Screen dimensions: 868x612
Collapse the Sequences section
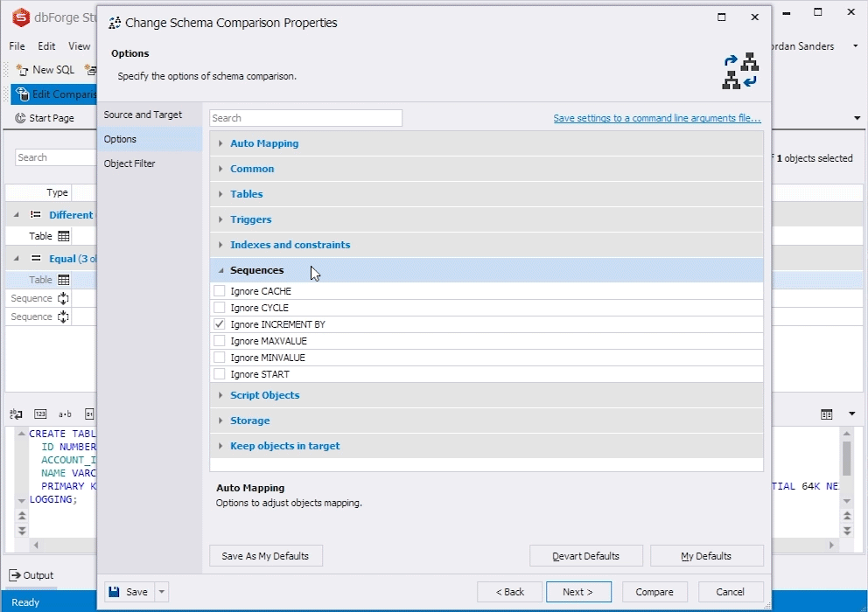pos(220,270)
